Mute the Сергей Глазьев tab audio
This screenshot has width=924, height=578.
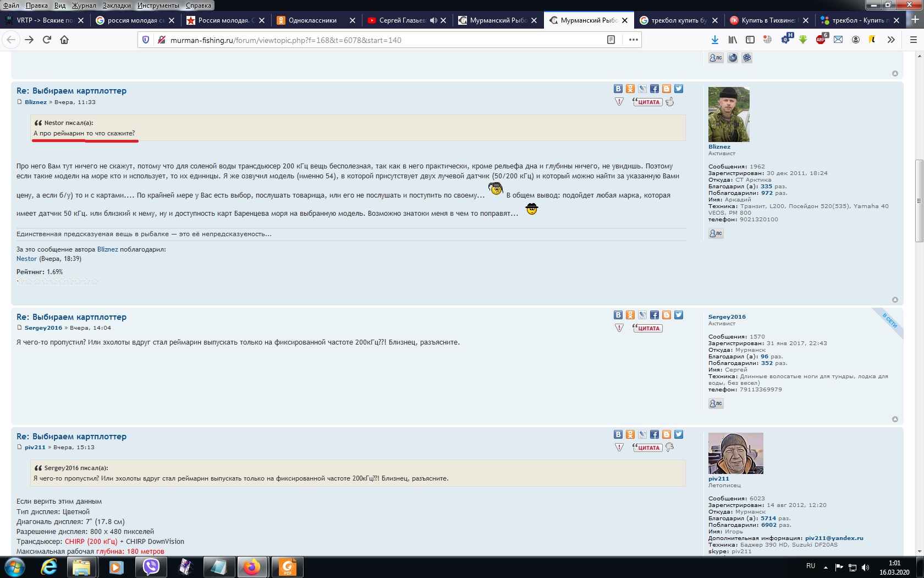433,20
